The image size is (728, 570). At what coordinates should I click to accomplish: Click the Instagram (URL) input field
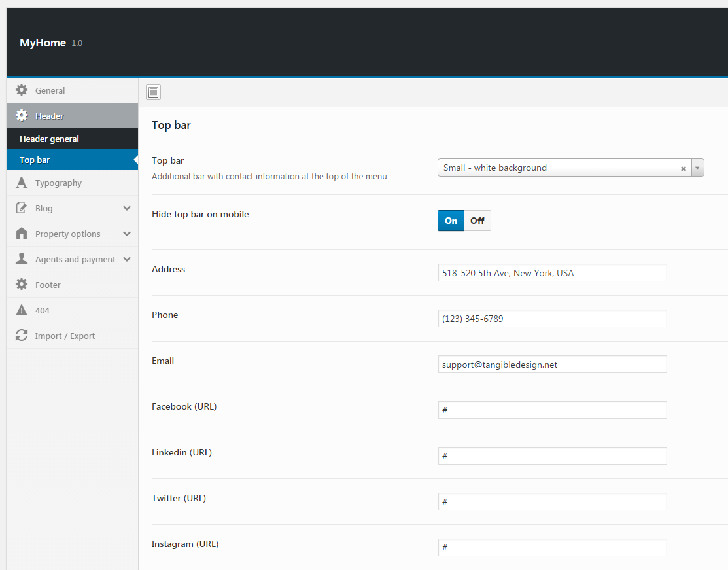[553, 547]
